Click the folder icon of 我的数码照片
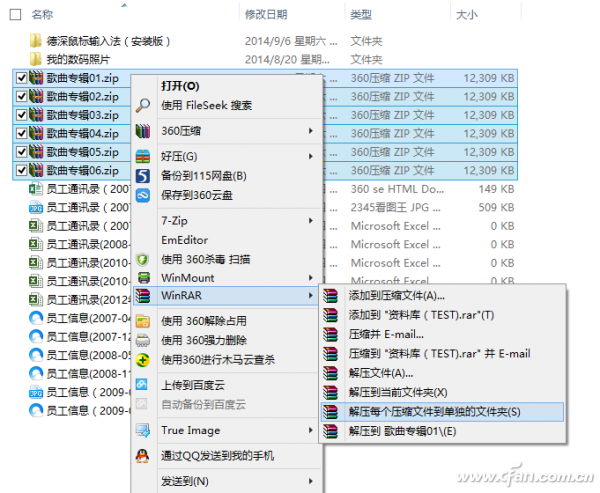This screenshot has width=600, height=493. pos(36,59)
